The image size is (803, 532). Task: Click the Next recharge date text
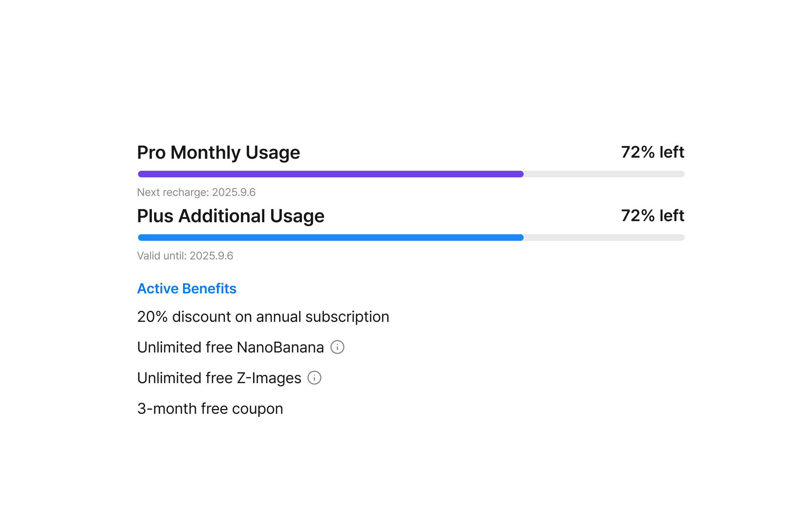196,192
